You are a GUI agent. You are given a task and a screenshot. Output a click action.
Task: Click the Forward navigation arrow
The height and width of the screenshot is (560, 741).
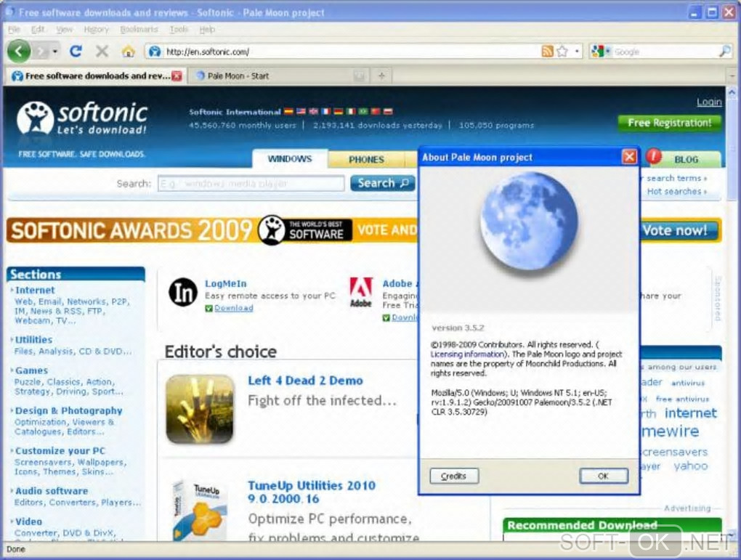41,51
